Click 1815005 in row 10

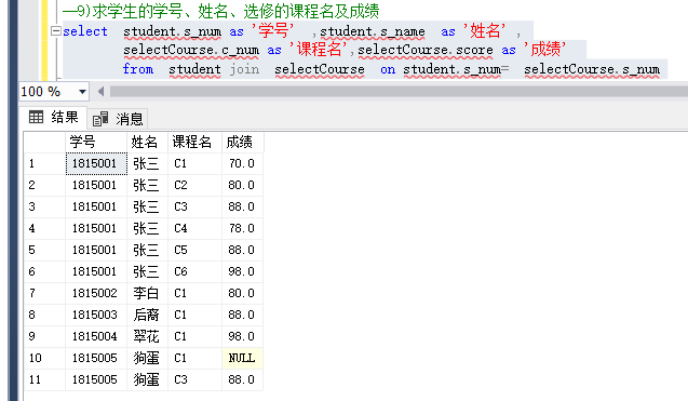(97, 358)
